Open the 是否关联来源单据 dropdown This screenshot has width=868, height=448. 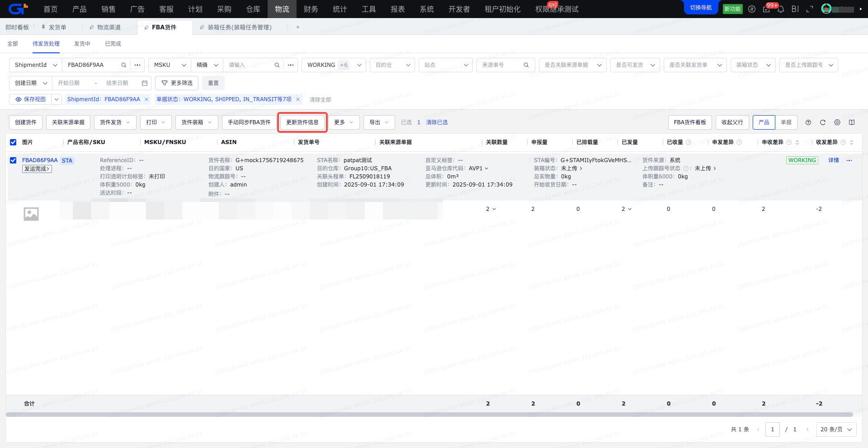(x=572, y=65)
